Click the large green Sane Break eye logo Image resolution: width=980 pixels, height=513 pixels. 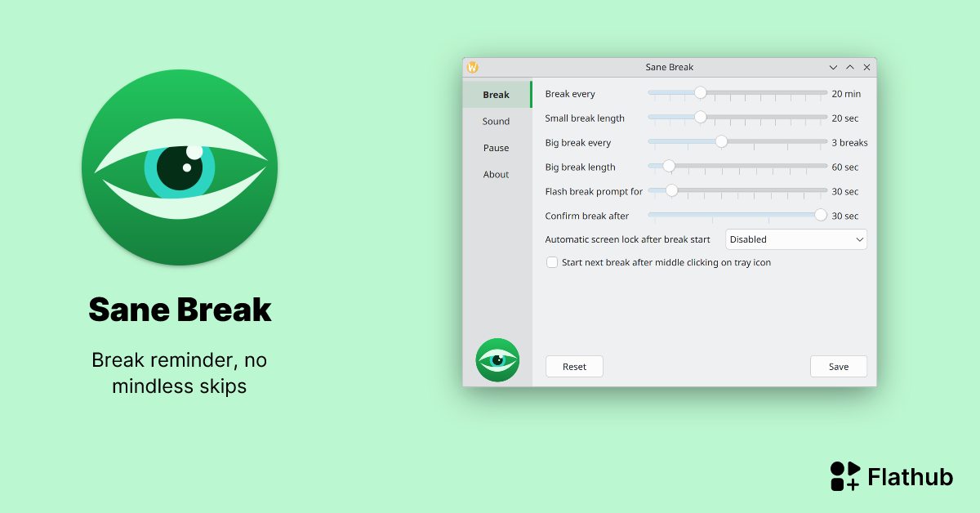click(x=180, y=167)
